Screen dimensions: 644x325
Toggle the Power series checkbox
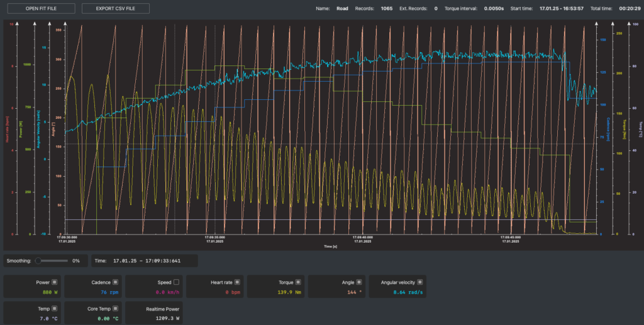(x=55, y=282)
